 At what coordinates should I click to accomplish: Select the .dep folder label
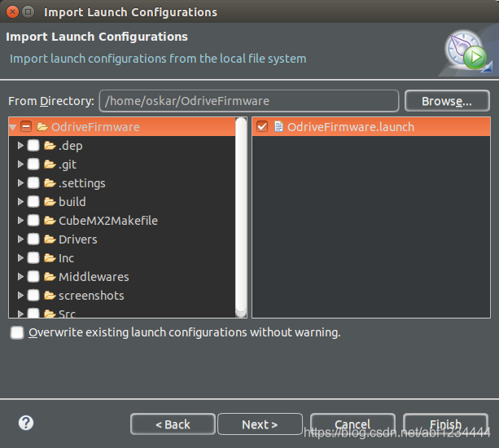point(71,146)
